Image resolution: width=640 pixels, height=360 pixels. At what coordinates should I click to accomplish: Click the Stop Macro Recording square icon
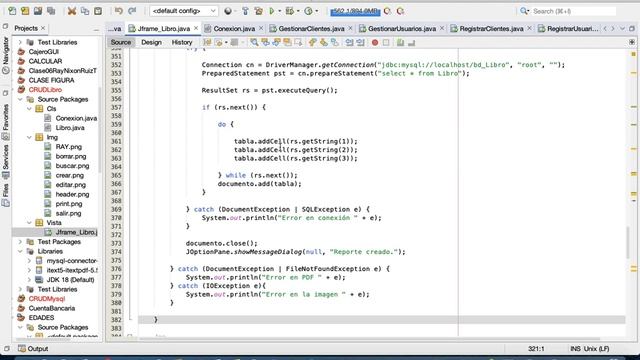tap(386, 42)
